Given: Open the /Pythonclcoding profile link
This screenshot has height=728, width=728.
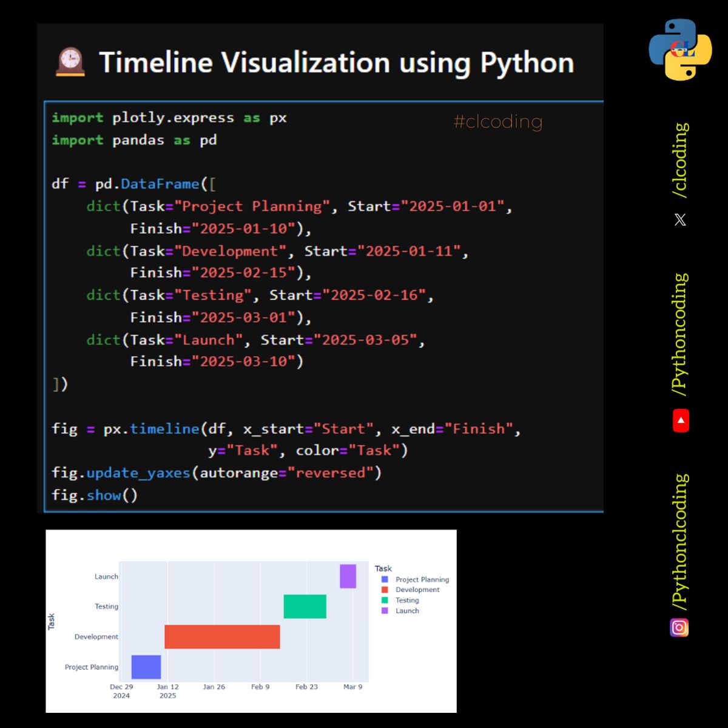Looking at the screenshot, I should pyautogui.click(x=681, y=542).
